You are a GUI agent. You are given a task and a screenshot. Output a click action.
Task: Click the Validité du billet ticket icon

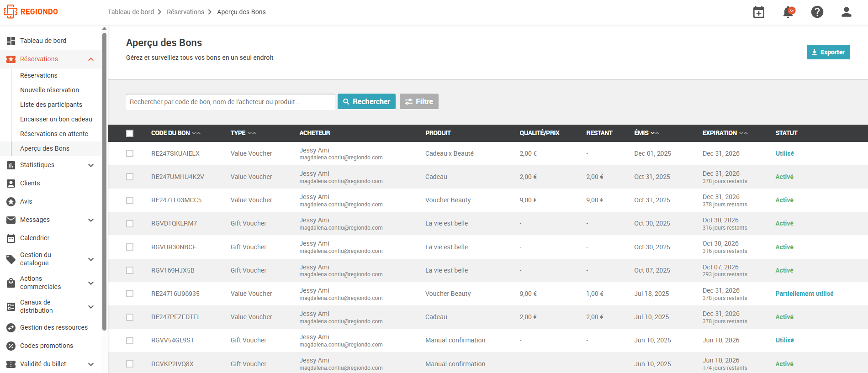pos(11,364)
